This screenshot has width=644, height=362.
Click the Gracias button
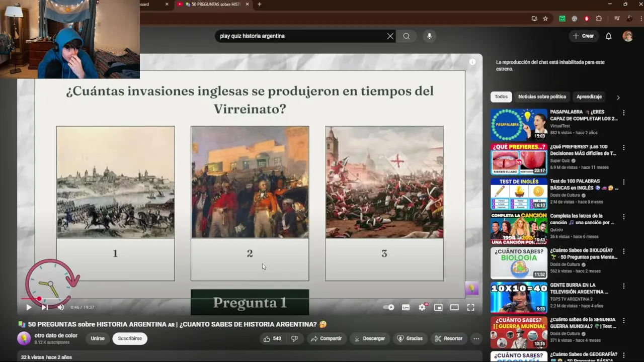(x=410, y=339)
